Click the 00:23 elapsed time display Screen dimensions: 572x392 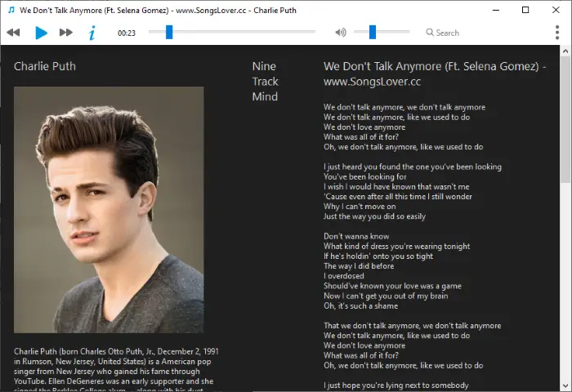pyautogui.click(x=126, y=33)
